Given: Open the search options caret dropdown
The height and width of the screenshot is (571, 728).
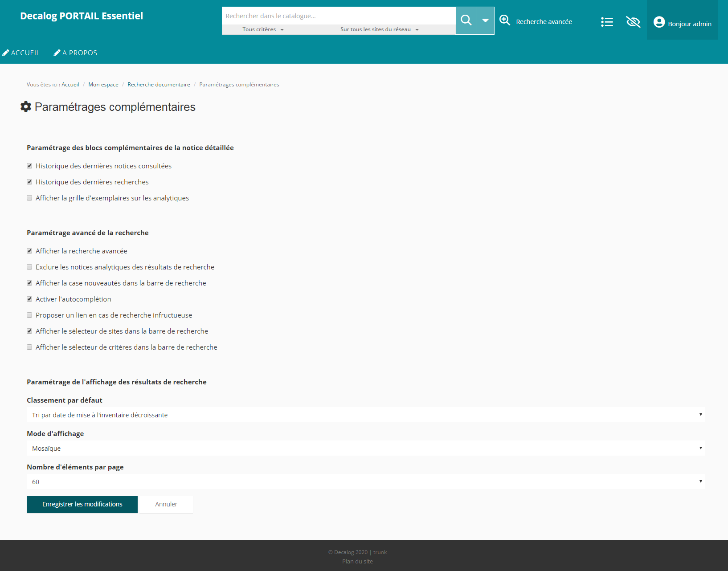Looking at the screenshot, I should (x=486, y=20).
